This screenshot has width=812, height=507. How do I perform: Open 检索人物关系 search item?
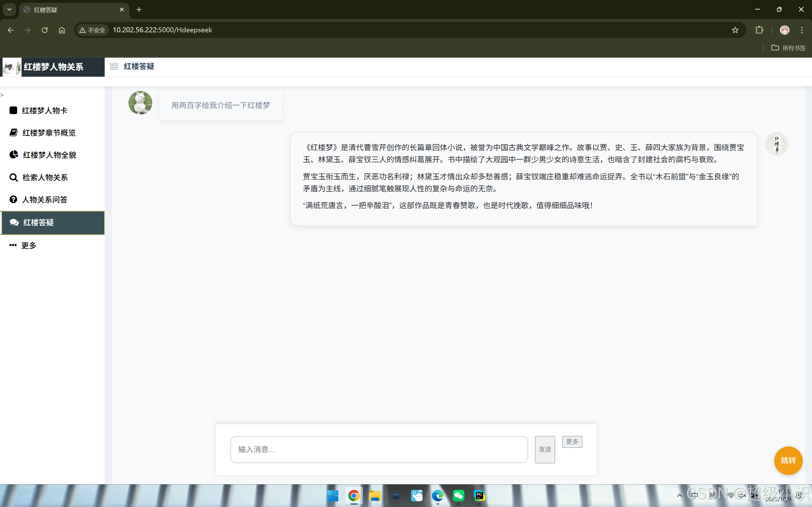45,177
